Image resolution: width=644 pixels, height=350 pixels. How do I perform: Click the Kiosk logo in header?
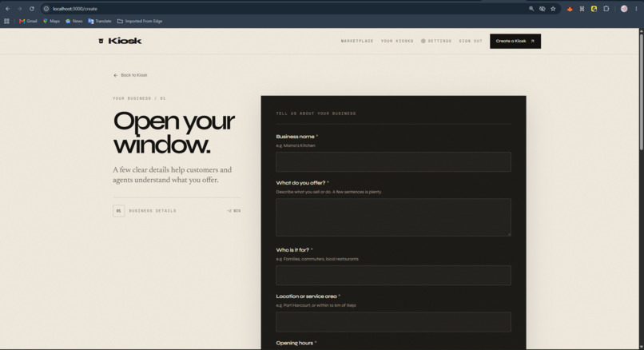click(x=121, y=41)
